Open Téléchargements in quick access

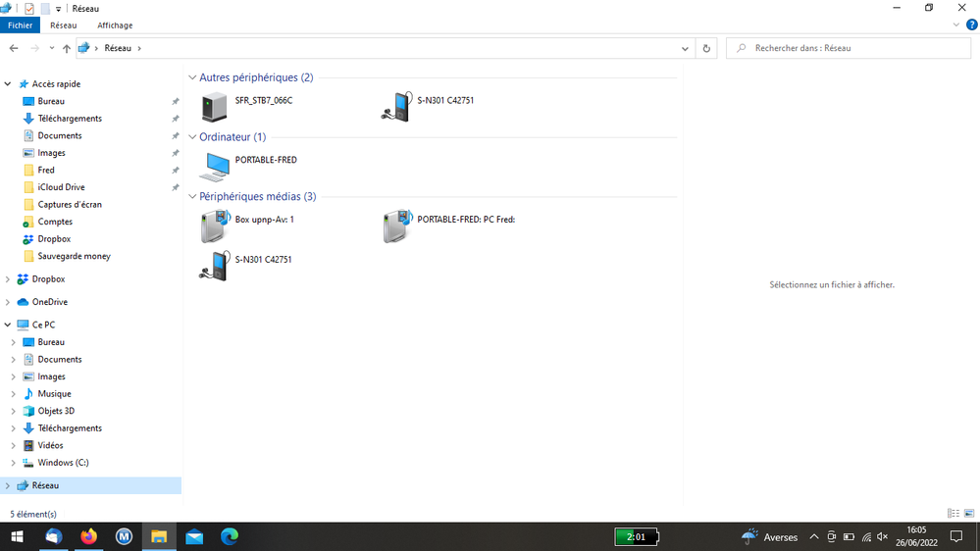click(70, 119)
